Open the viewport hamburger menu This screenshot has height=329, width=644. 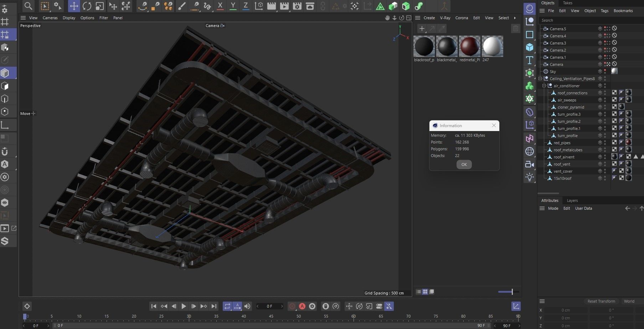23,18
